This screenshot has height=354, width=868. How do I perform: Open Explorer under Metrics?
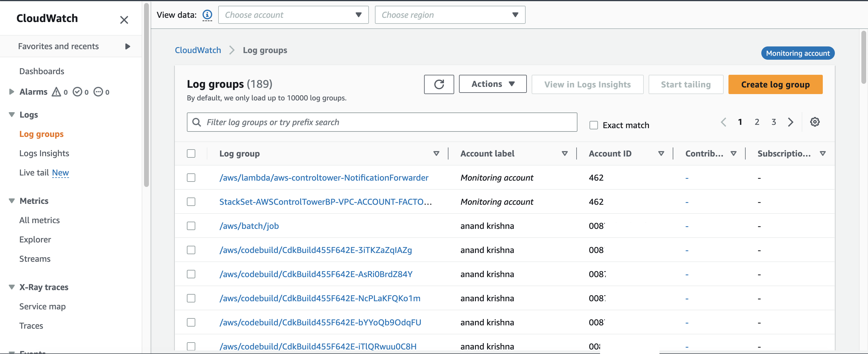tap(35, 239)
